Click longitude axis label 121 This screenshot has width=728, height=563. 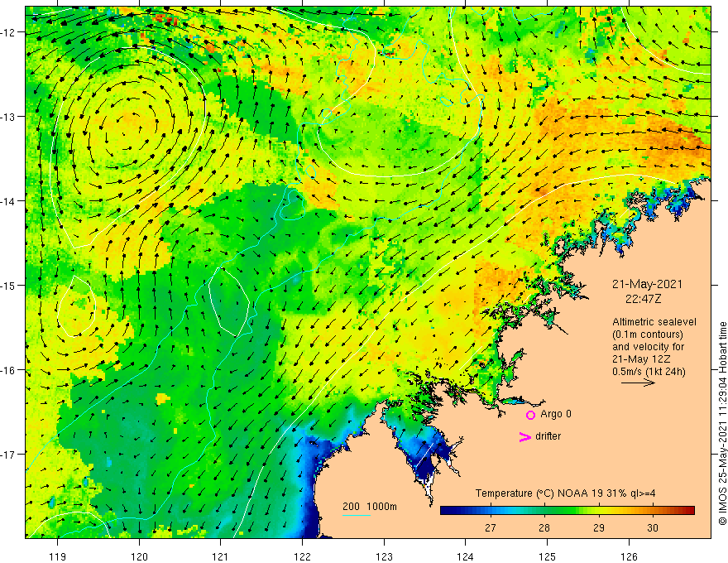click(x=221, y=556)
